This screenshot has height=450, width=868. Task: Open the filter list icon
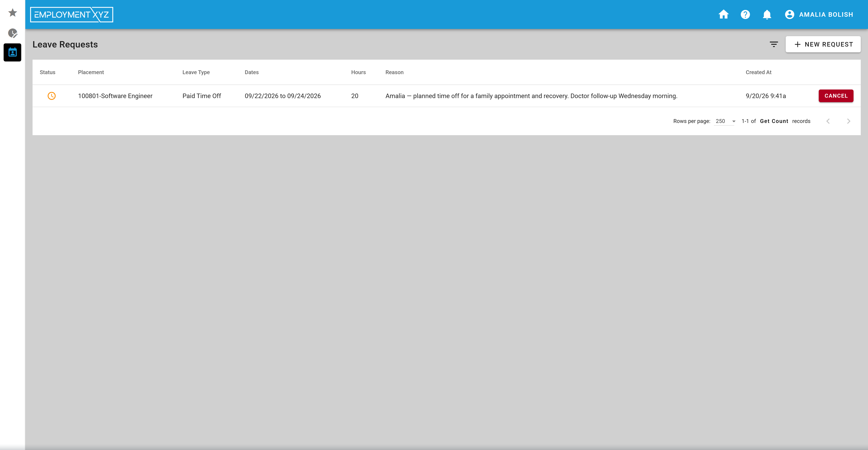774,44
